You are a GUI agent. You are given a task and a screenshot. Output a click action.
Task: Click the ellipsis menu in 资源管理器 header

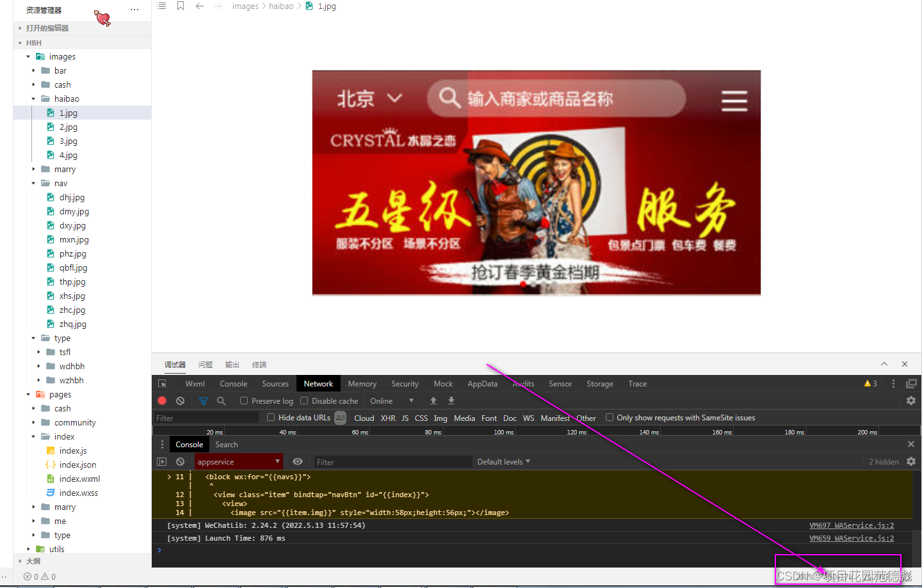point(134,10)
